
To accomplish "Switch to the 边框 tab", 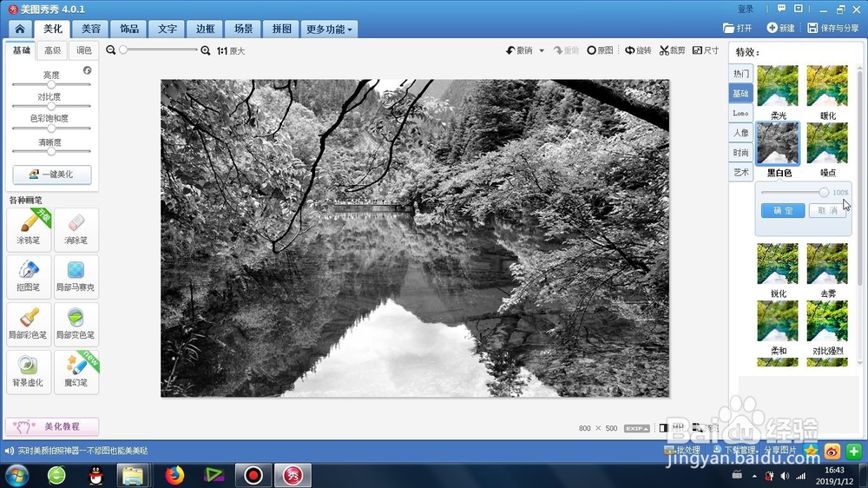I will point(205,29).
